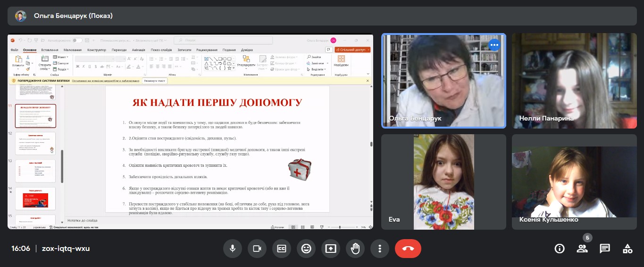Open the activities panel
644x267 pixels.
[x=627, y=249]
